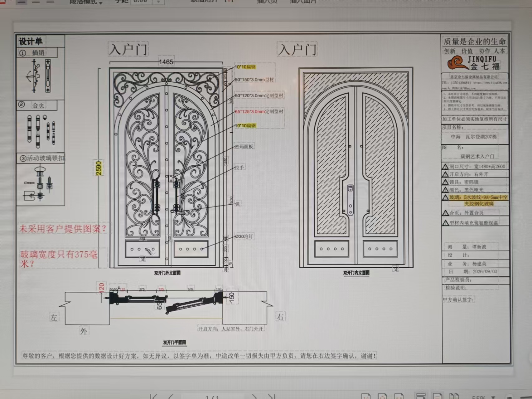The height and width of the screenshot is (399, 532).
Task: Click the 活动玻璃锁扣 hardware illustration
Action: (x=39, y=183)
